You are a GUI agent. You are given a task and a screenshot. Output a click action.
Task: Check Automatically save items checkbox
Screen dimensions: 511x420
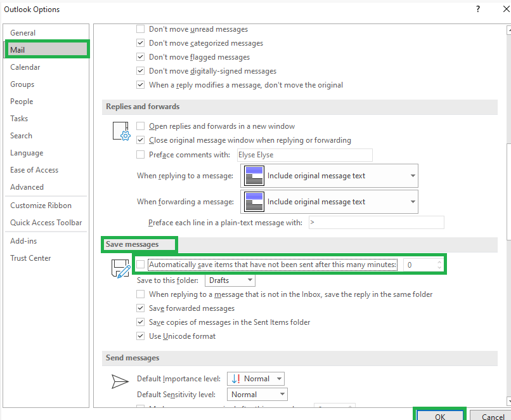click(141, 264)
